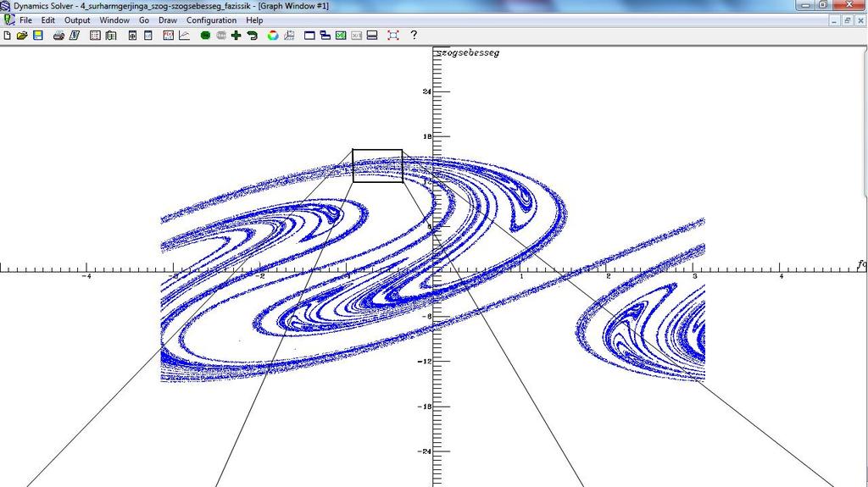Click the blue window icon after calculator
Viewport: 868px width, 487px height.
point(147,36)
